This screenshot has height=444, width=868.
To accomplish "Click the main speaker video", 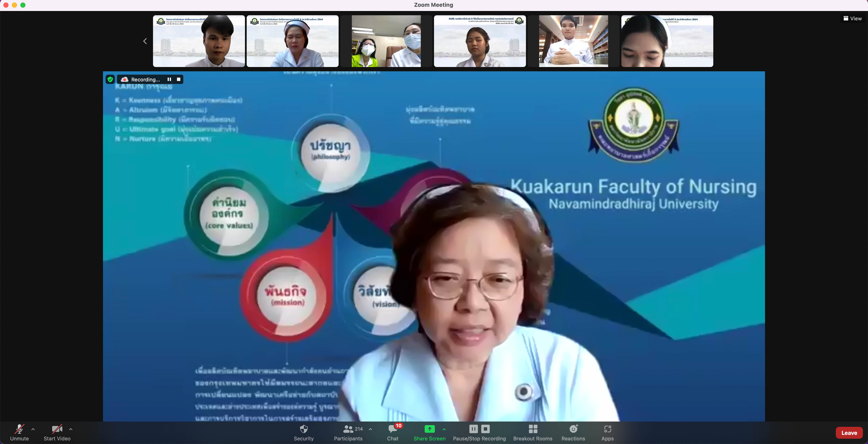I will [434, 246].
